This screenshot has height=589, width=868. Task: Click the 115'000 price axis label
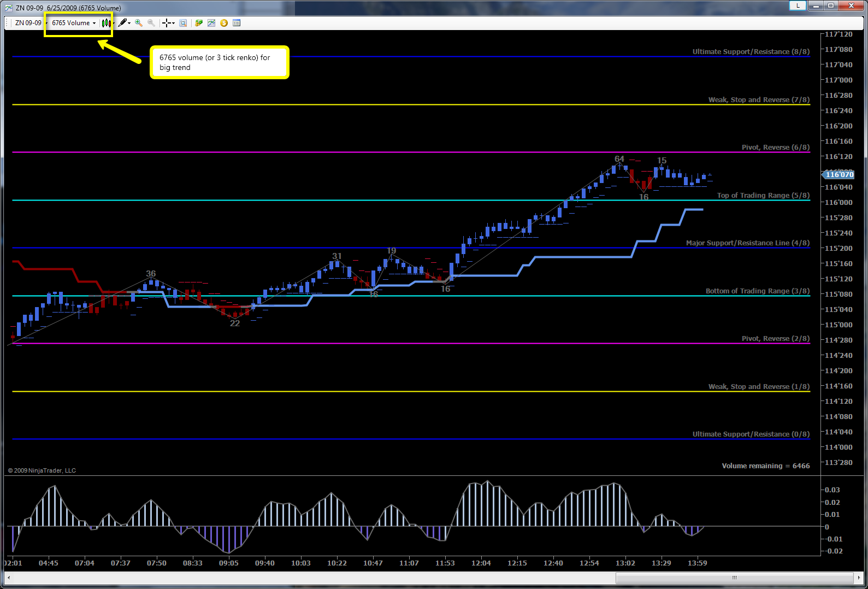click(839, 325)
